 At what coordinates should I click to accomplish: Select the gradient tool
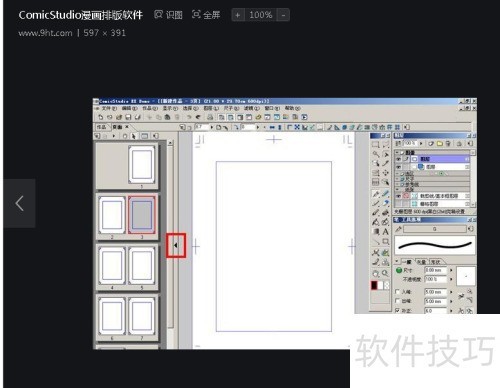pos(376,232)
